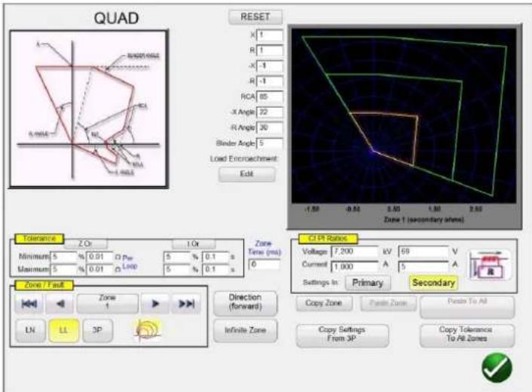The height and width of the screenshot is (392, 532).
Task: Click the RESET button
Action: (x=255, y=17)
